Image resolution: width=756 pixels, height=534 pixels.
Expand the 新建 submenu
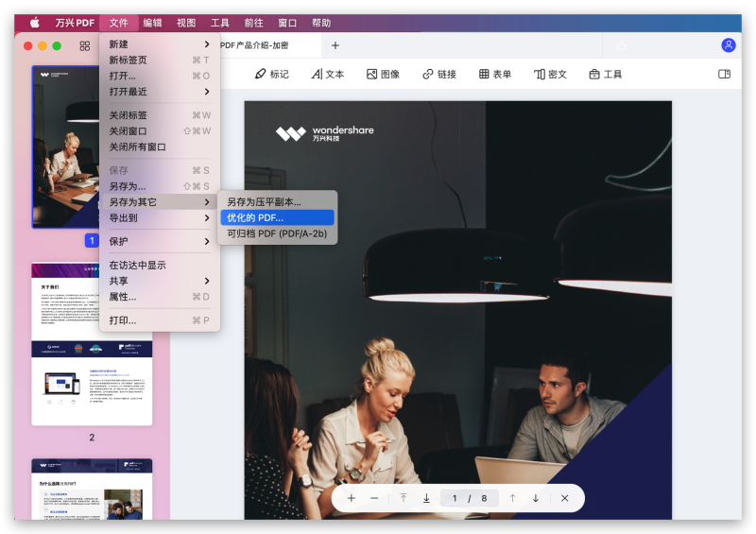(160, 43)
